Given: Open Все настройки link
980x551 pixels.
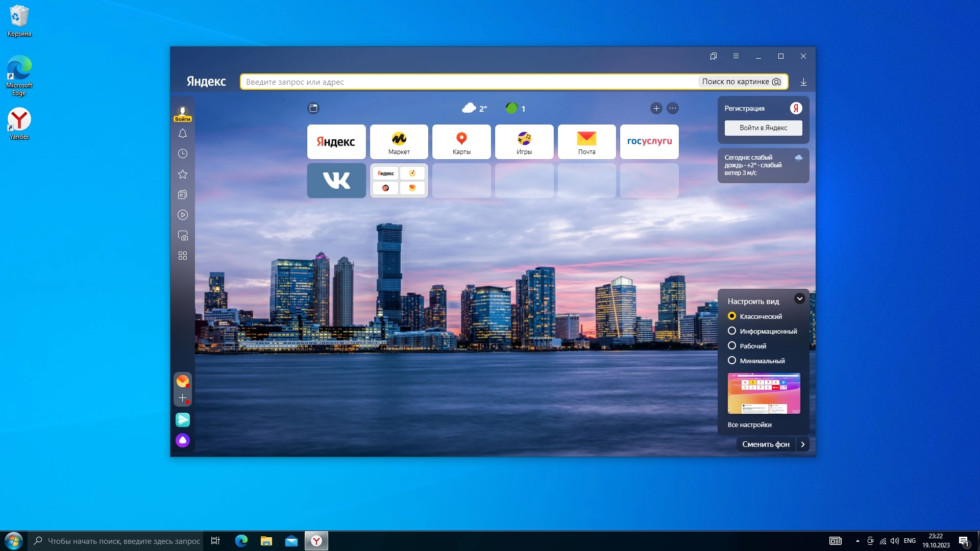Looking at the screenshot, I should pos(749,425).
